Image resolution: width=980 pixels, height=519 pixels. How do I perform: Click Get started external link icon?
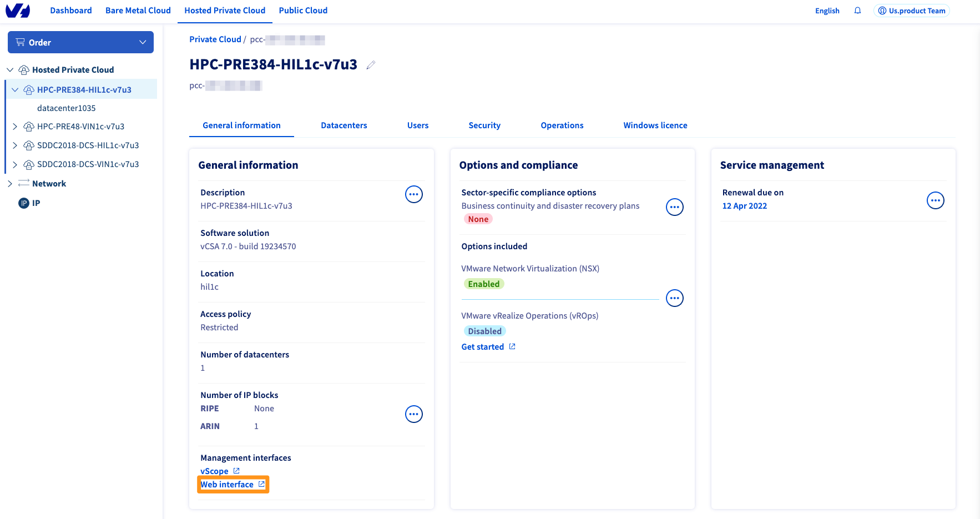click(512, 346)
